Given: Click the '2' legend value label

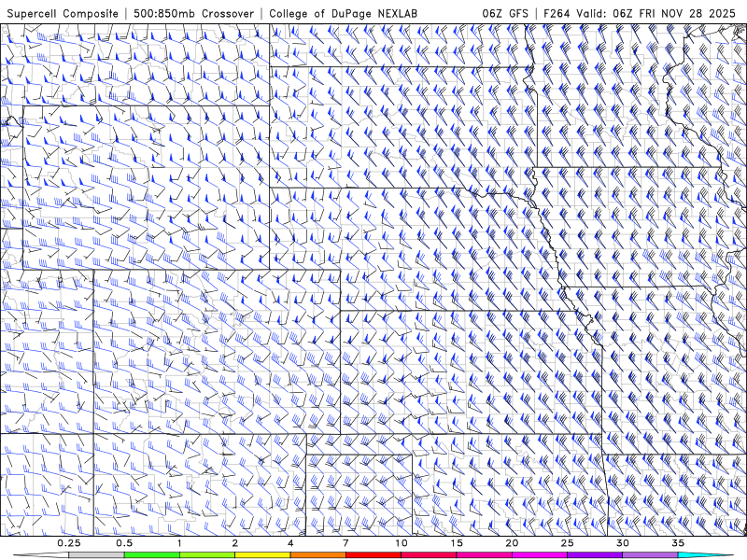Looking at the screenshot, I should [x=235, y=543].
